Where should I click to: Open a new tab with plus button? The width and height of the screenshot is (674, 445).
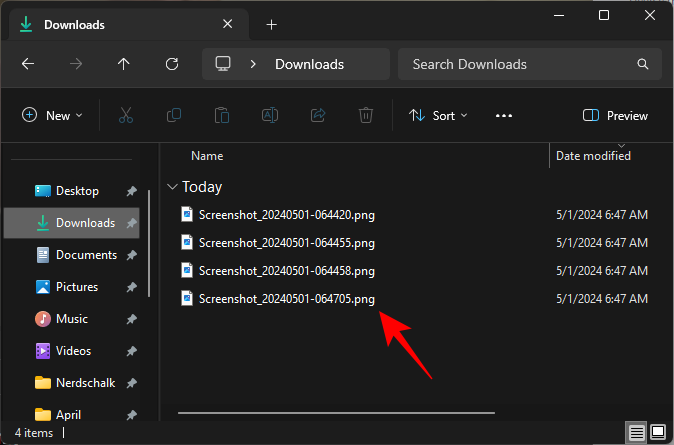[271, 24]
